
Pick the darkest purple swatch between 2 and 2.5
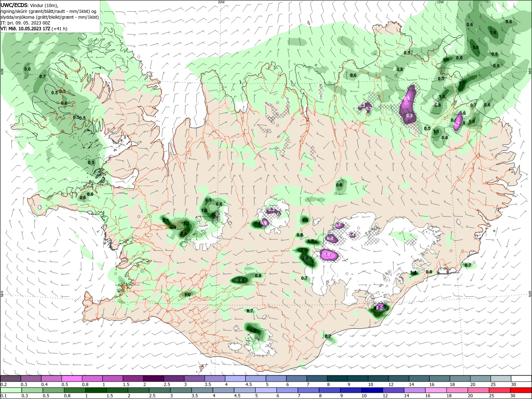(x=153, y=379)
